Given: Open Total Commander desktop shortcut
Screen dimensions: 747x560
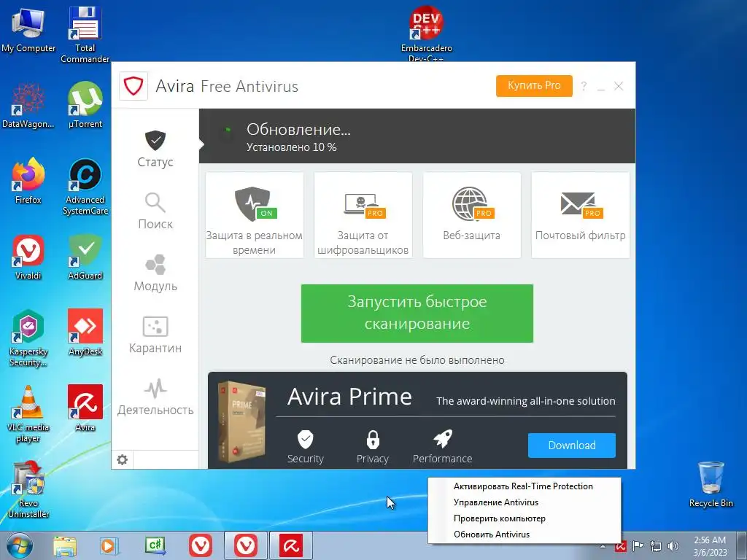Looking at the screenshot, I should click(85, 34).
